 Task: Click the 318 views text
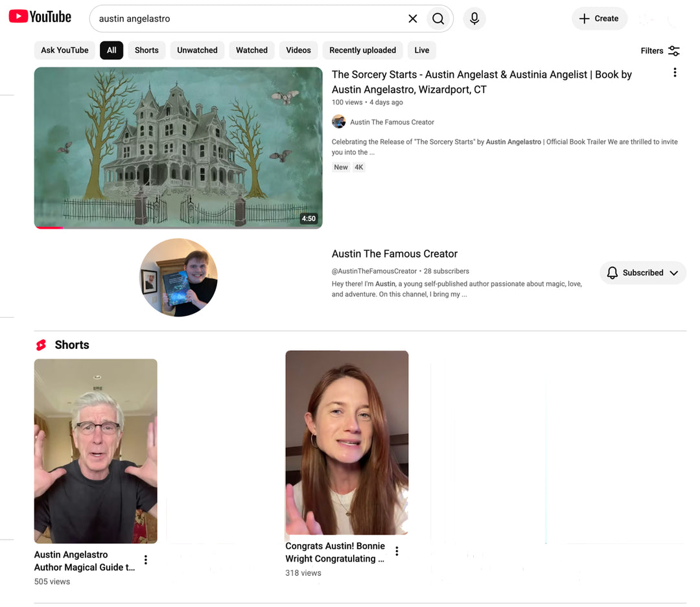[303, 573]
